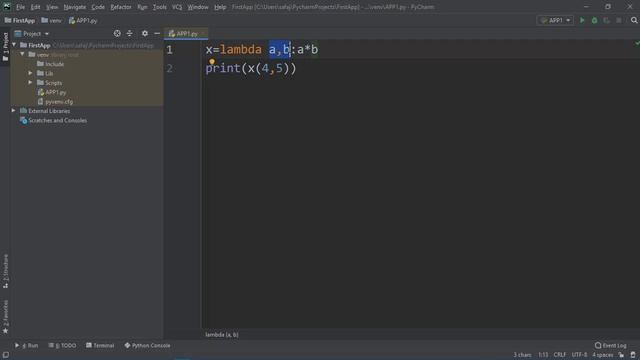
Task: Open the Edit menu
Action: (36, 7)
